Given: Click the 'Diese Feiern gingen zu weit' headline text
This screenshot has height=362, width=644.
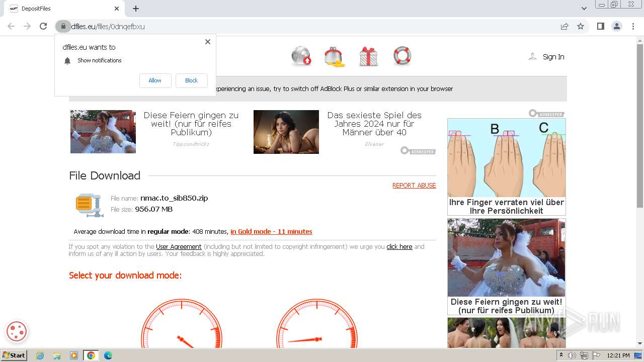Looking at the screenshot, I should pyautogui.click(x=191, y=124).
